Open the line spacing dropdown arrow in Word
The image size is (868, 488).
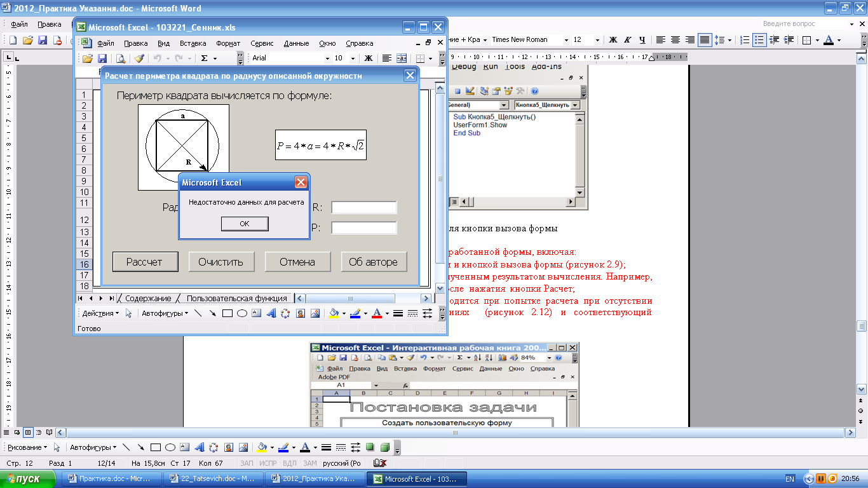click(730, 39)
